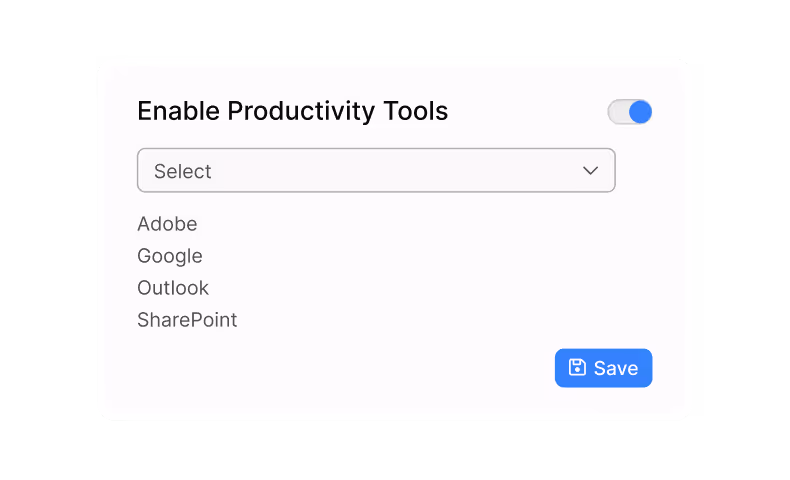This screenshot has height=480, width=790.
Task: Click the Outlook list entry
Action: tap(173, 288)
